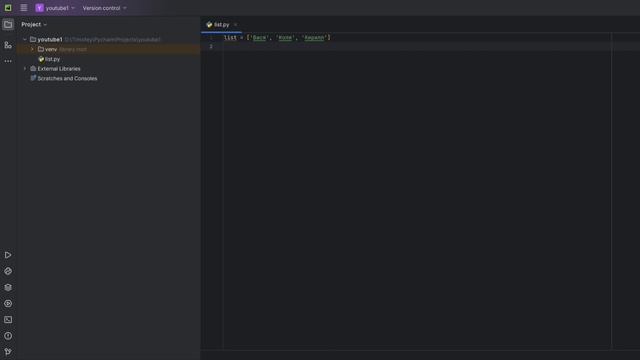640x360 pixels.
Task: Toggle the Project tool window folder icon
Action: pyautogui.click(x=8, y=24)
